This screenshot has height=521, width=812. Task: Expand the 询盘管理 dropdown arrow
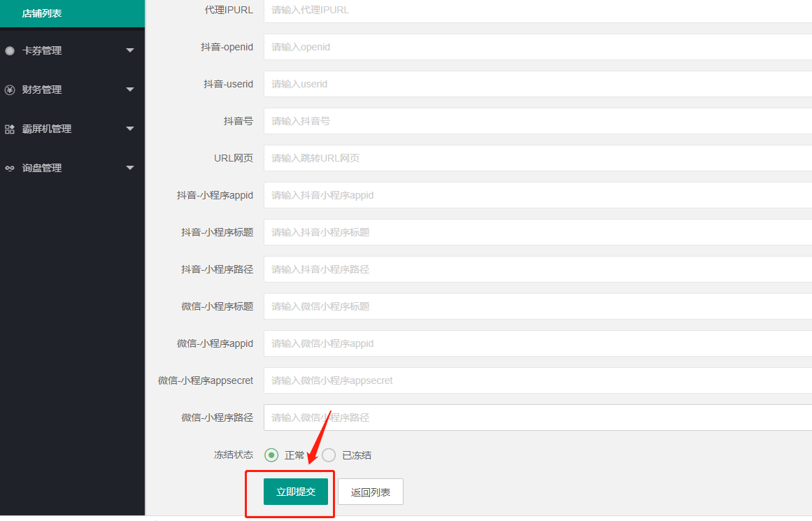click(130, 168)
